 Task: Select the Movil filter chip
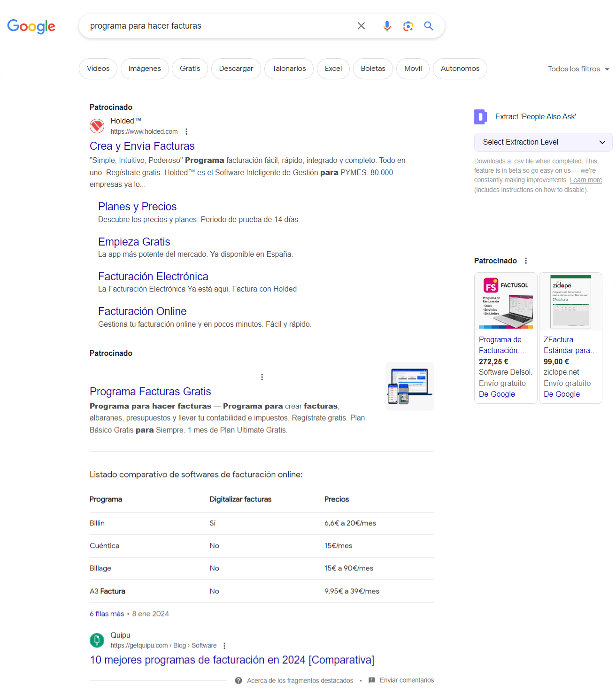[x=413, y=69]
